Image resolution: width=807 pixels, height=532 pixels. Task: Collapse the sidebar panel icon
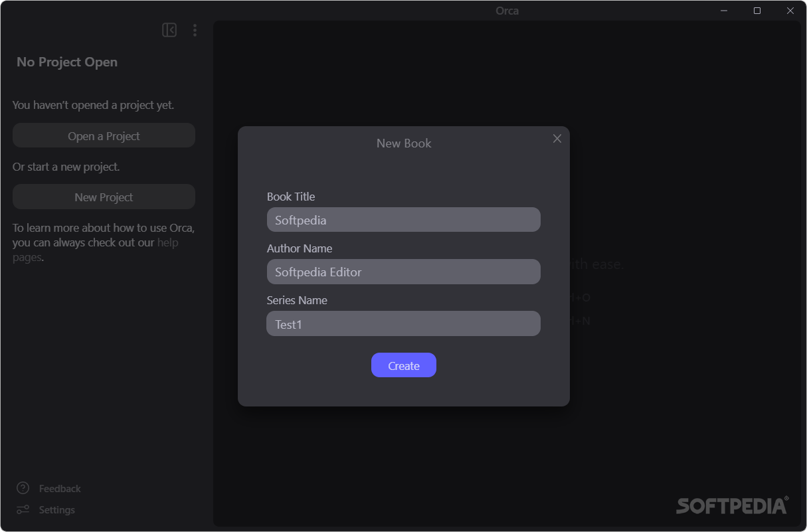[x=169, y=30]
